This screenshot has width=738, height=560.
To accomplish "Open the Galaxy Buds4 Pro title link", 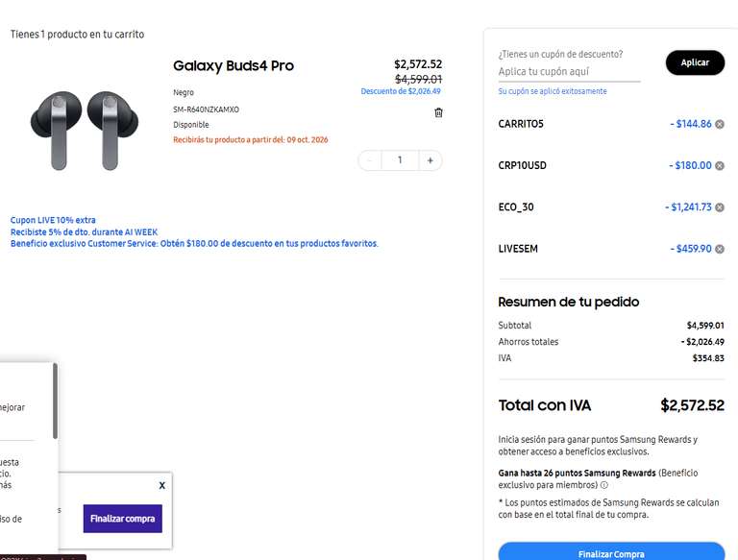I will click(234, 66).
